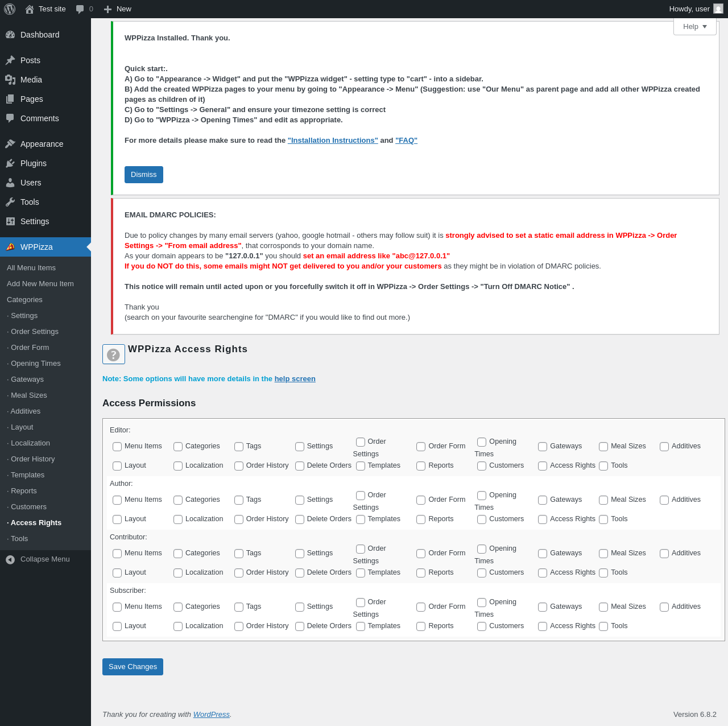The width and height of the screenshot is (728, 726).
Task: Select Customers in WPPizza submenu
Action: pos(27,507)
